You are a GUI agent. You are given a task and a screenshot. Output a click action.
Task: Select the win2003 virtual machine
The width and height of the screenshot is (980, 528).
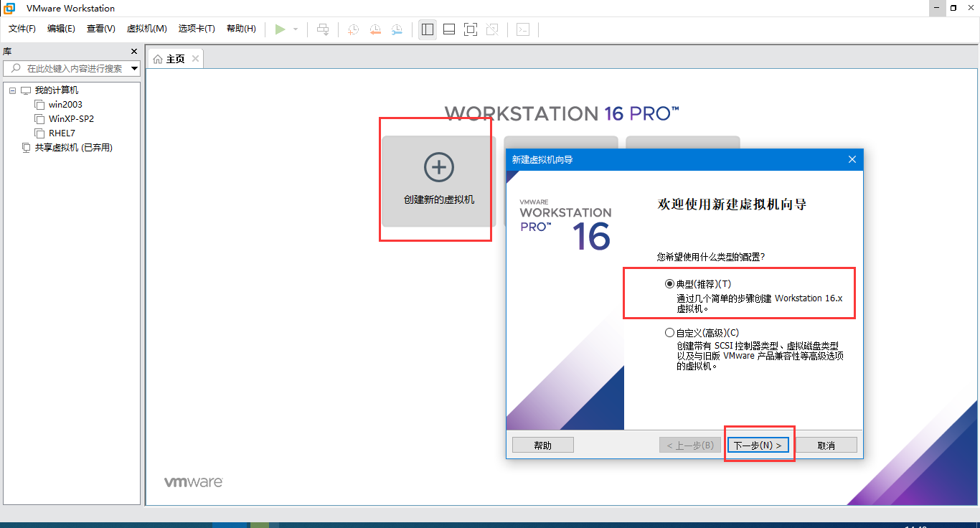coord(65,105)
